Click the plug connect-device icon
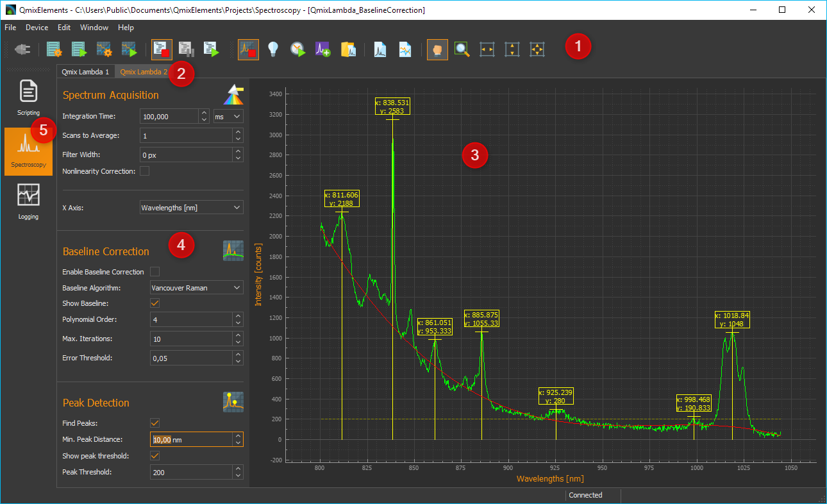 [23, 49]
